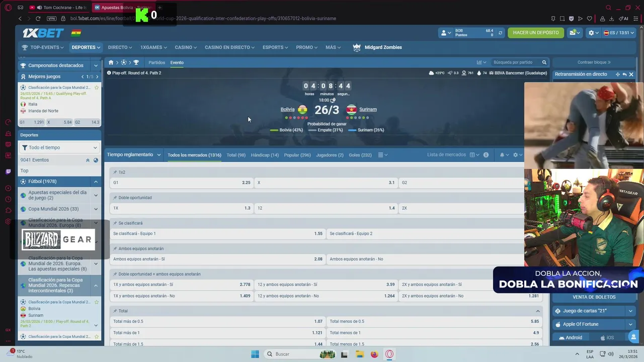Open the Surinam team link
Screen dimensions: 644x362
coord(368,109)
